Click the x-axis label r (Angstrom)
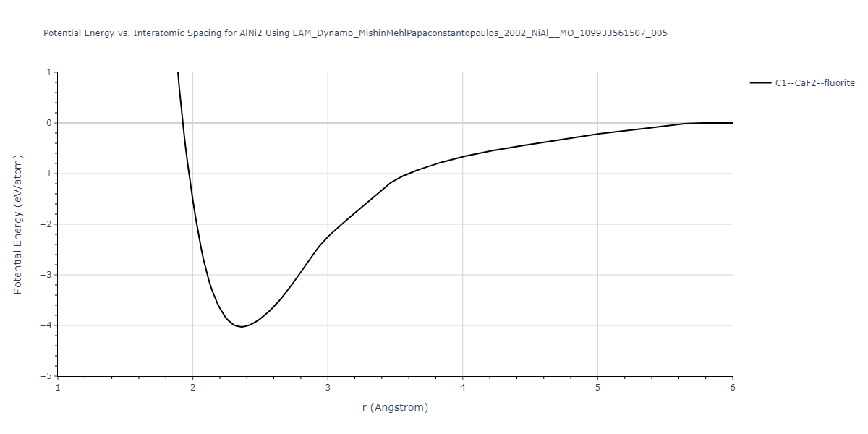Screen dimensions: 868x434 click(395, 407)
